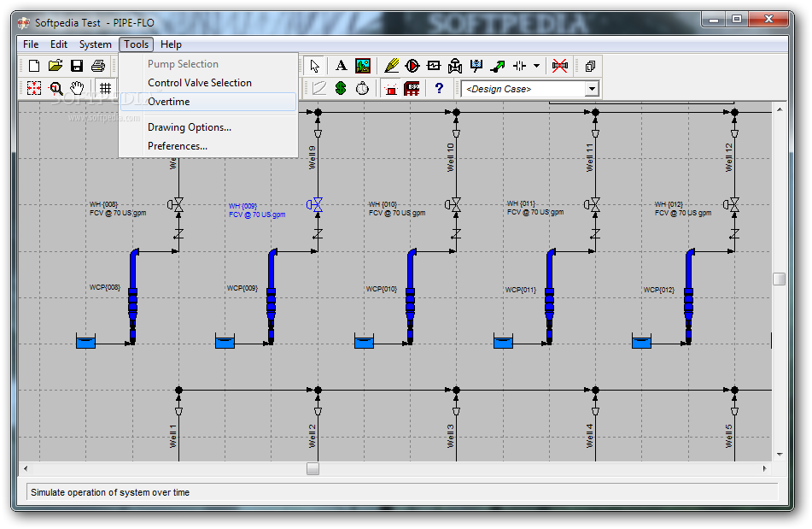The width and height of the screenshot is (812, 529).
Task: Open Drawing Options from Tools menu
Action: 208,127
